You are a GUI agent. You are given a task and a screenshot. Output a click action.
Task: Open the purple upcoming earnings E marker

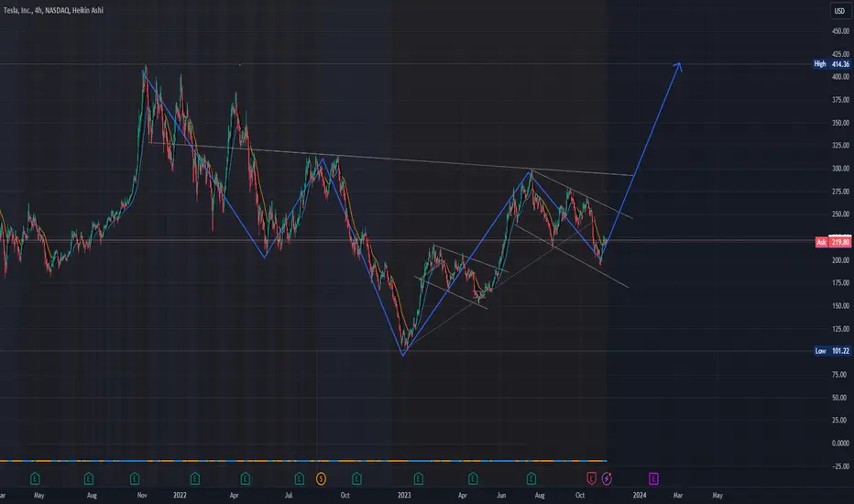point(653,479)
